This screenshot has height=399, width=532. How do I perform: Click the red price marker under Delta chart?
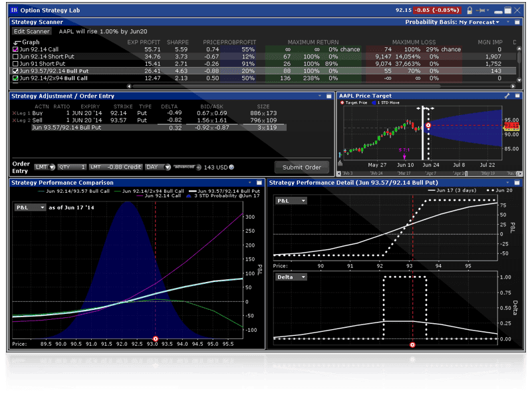tap(412, 344)
